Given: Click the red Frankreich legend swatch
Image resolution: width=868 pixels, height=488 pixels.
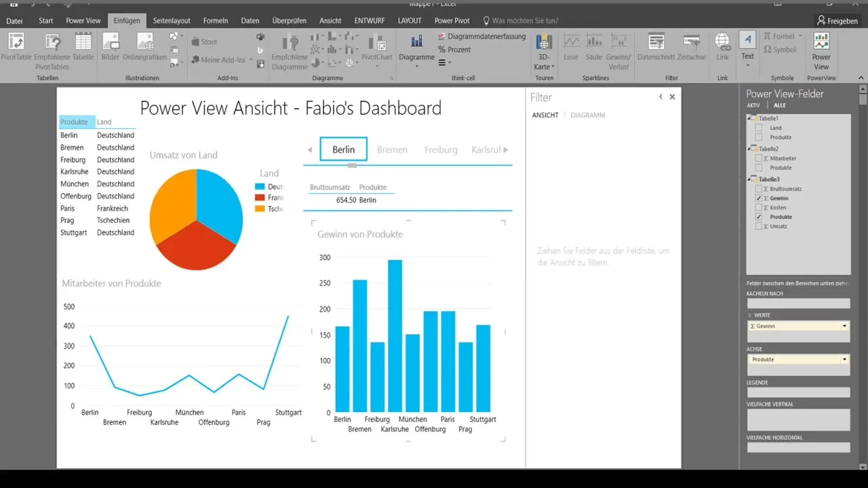Looking at the screenshot, I should click(x=260, y=198).
